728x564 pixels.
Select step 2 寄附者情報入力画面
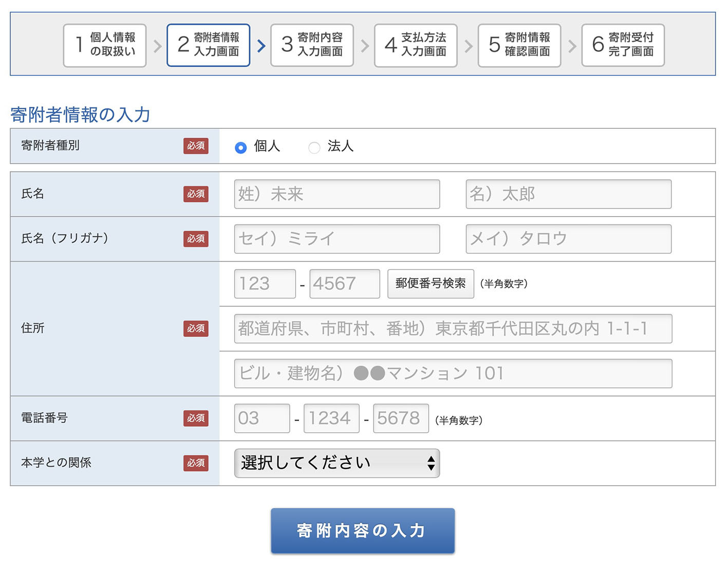[208, 45]
